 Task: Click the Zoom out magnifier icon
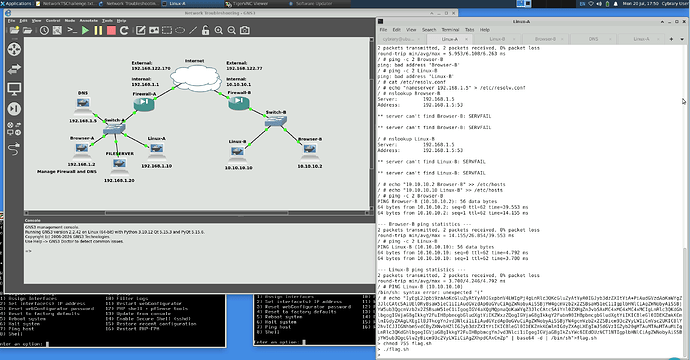point(231,30)
